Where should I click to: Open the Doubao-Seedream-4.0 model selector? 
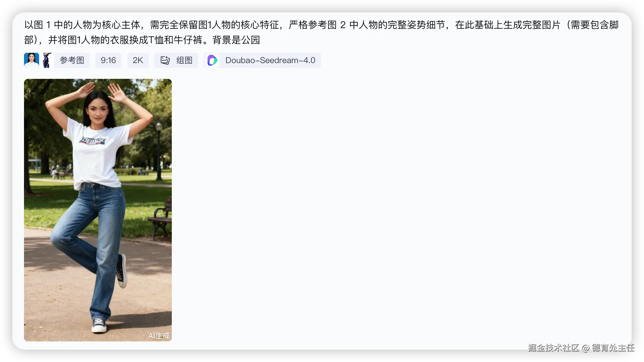coord(262,60)
